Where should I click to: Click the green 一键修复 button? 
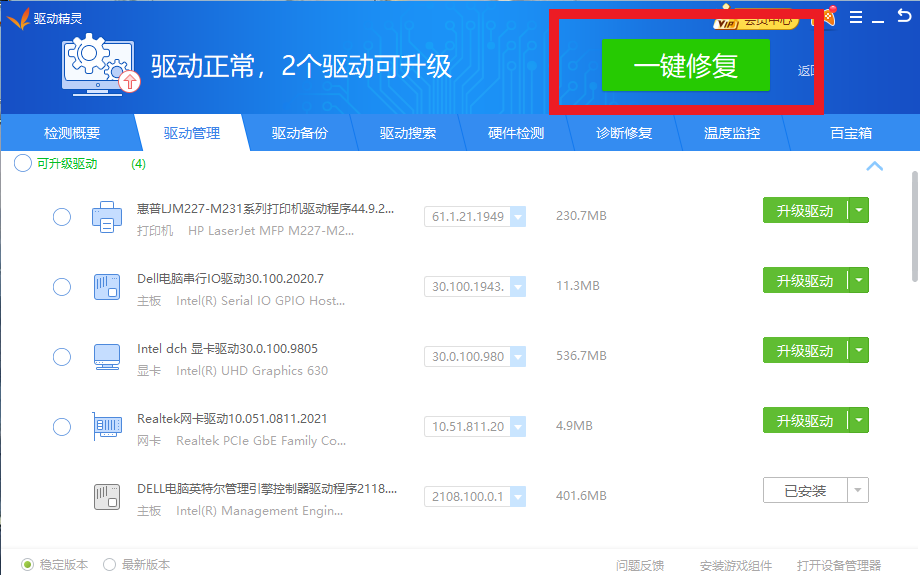tap(686, 65)
